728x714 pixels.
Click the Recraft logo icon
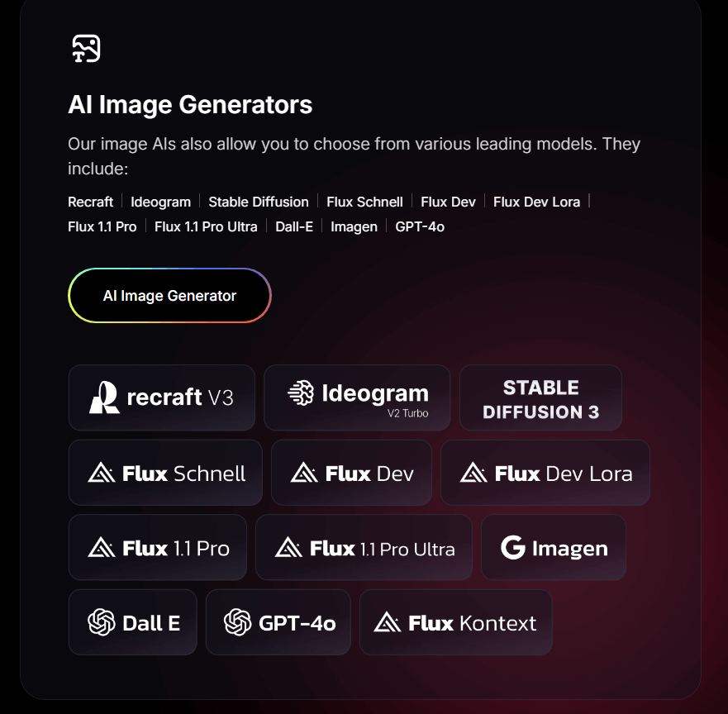(x=104, y=397)
